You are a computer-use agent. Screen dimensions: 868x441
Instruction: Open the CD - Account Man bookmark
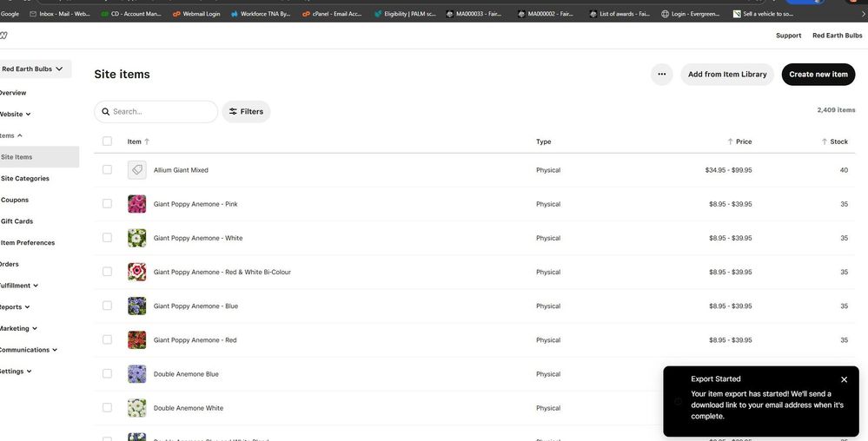[131, 14]
